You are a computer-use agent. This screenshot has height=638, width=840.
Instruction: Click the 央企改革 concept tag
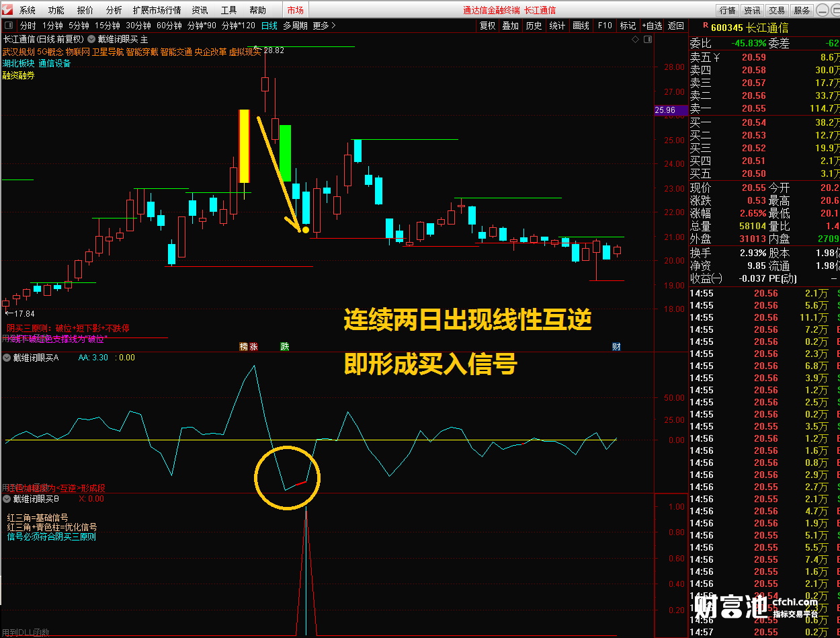(x=211, y=52)
